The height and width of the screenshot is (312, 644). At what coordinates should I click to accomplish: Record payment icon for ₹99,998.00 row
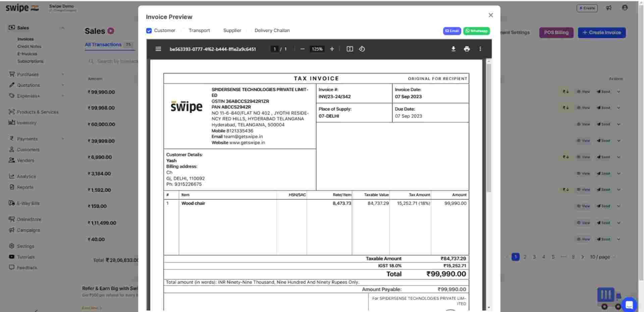tap(566, 108)
